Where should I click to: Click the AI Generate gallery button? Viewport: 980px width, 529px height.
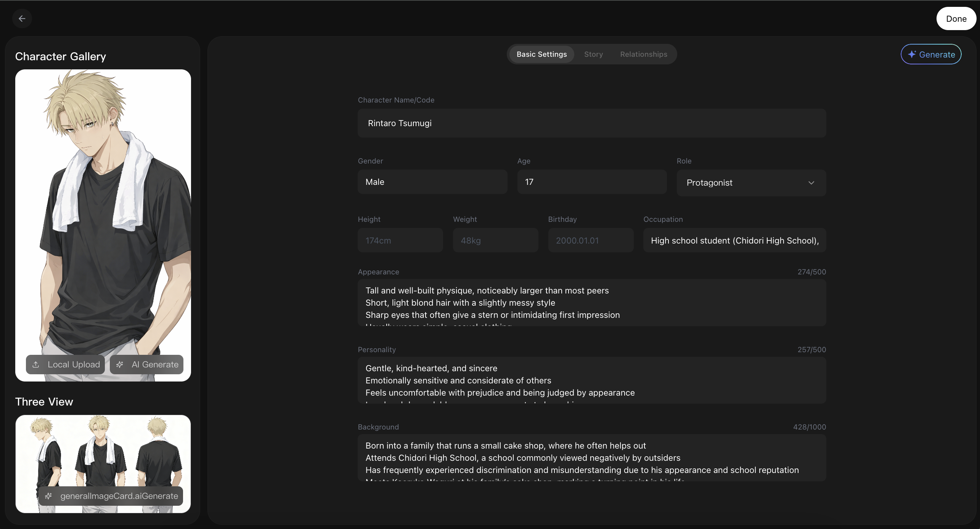tap(147, 365)
